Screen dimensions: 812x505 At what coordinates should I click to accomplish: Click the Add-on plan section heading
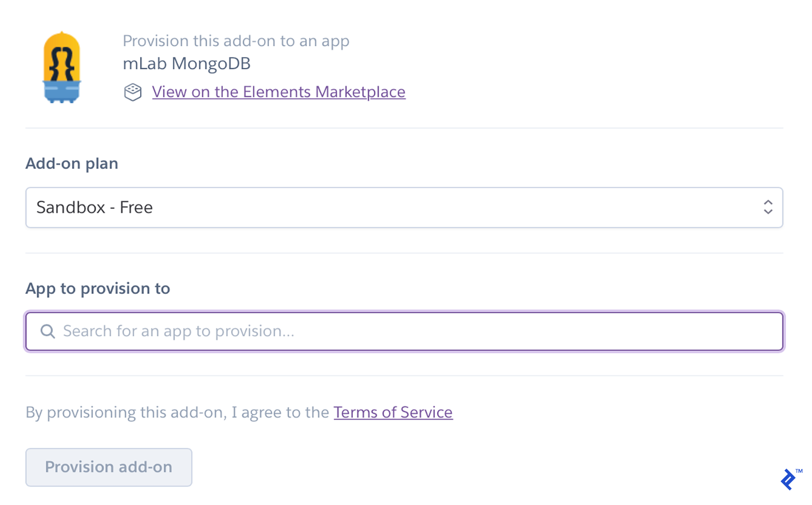71,163
